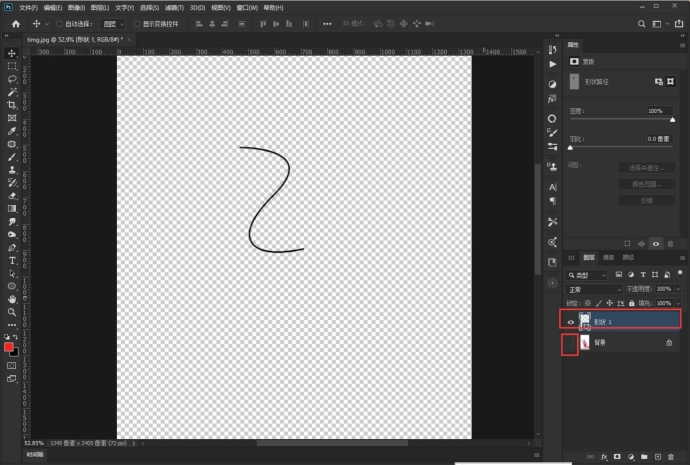Toggle lock image pixels brush icon
690x465 pixels.
click(598, 303)
